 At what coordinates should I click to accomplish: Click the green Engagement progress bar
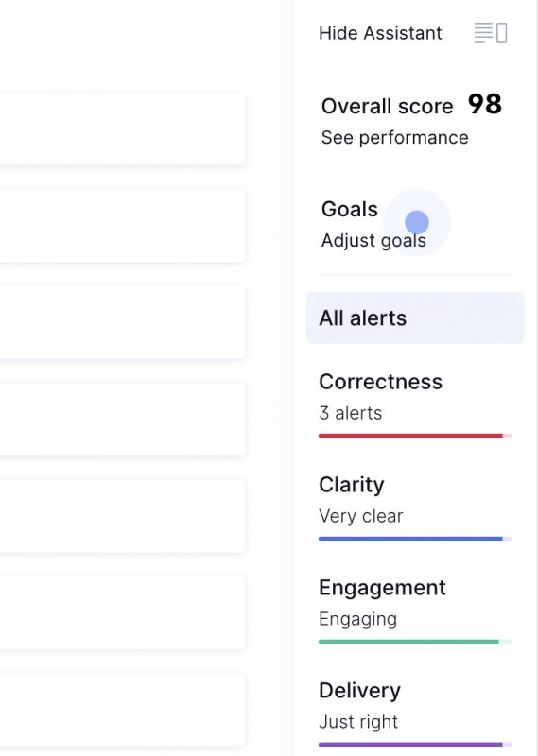[x=415, y=642]
